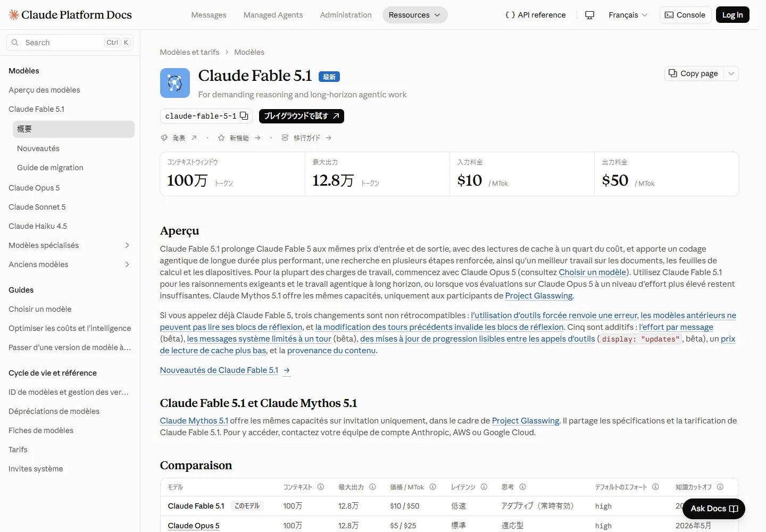Screen dimensions: 766x532
Task: Toggle the display theme monitor icon
Action: [589, 15]
